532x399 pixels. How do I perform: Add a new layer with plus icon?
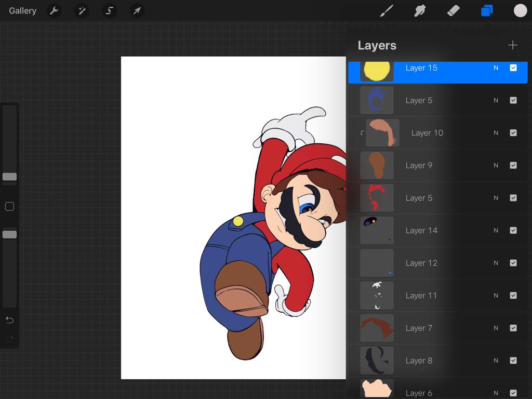coord(513,45)
